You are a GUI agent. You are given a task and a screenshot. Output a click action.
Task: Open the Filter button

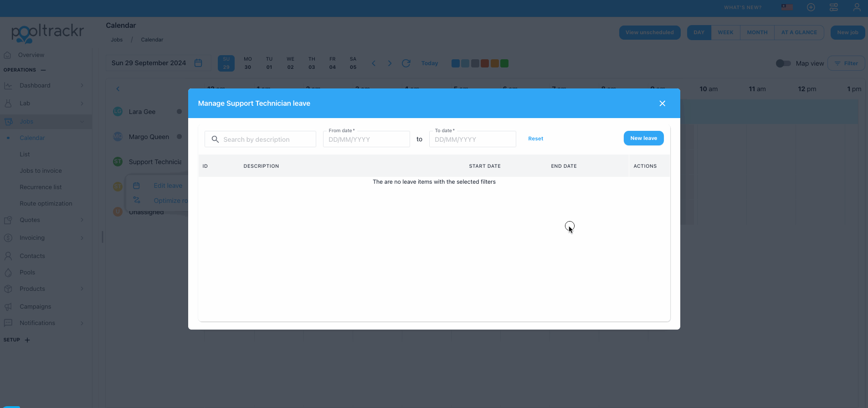[846, 63]
